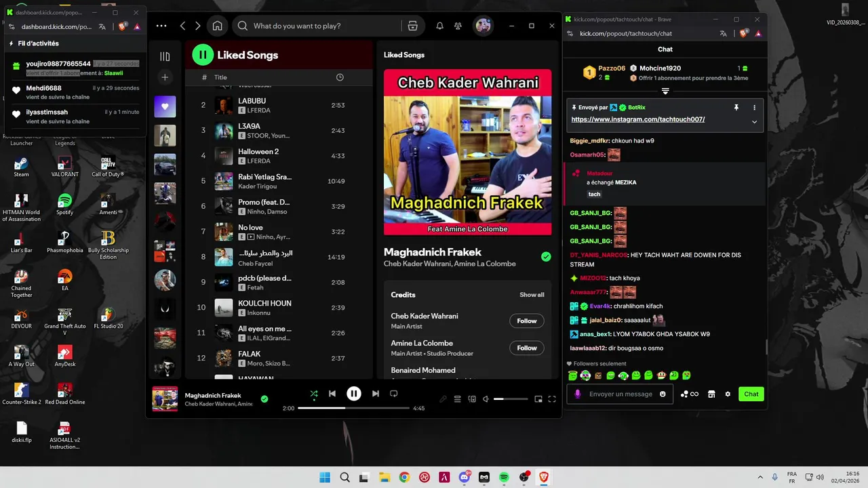
Task: Open pinned message three-dots options
Action: coord(754,108)
